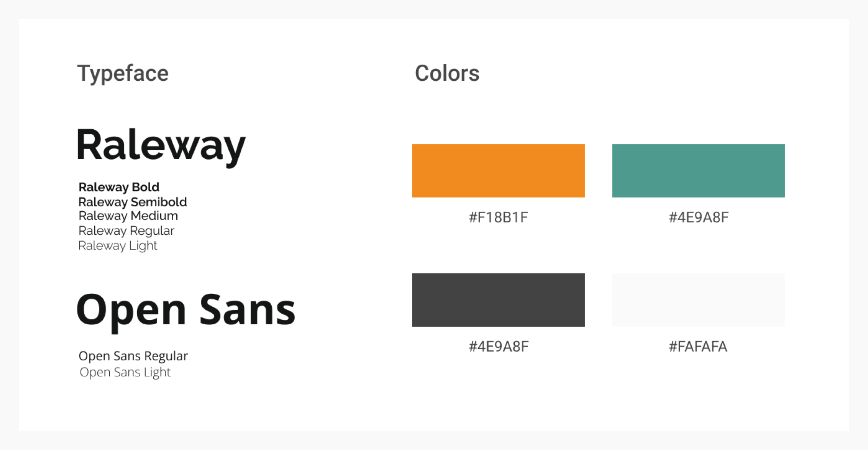The height and width of the screenshot is (450, 868).
Task: Choose the Open Sans Light sample text
Action: (125, 372)
